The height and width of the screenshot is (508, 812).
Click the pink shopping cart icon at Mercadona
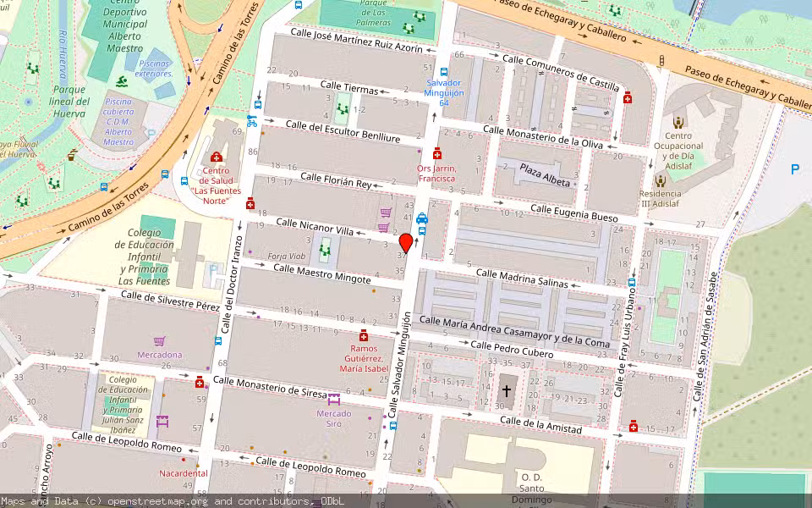tap(159, 341)
